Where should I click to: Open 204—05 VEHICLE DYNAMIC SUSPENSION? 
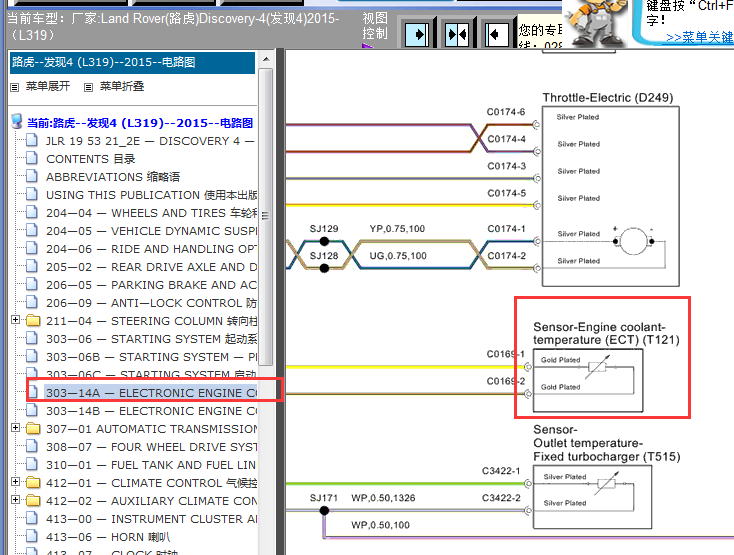tap(151, 231)
